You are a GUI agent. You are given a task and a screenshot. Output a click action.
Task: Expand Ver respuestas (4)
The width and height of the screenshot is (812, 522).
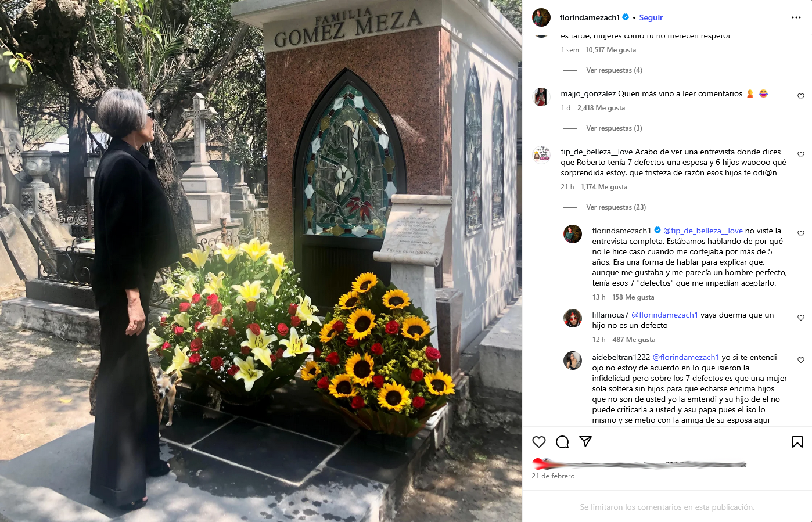click(x=614, y=70)
